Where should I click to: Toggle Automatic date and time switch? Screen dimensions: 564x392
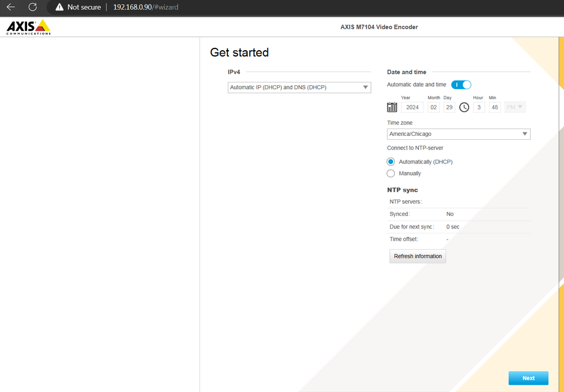[461, 85]
